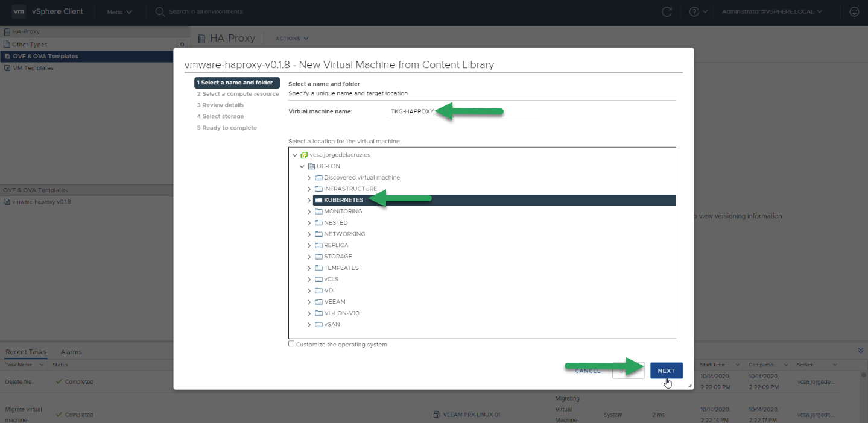
Task: Switch to the Alarms tab
Action: (x=71, y=352)
